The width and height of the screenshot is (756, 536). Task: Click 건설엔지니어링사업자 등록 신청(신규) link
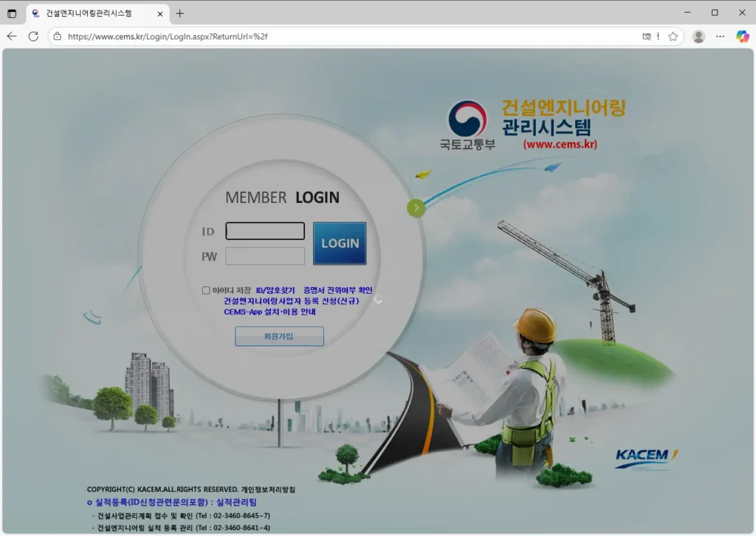point(291,301)
